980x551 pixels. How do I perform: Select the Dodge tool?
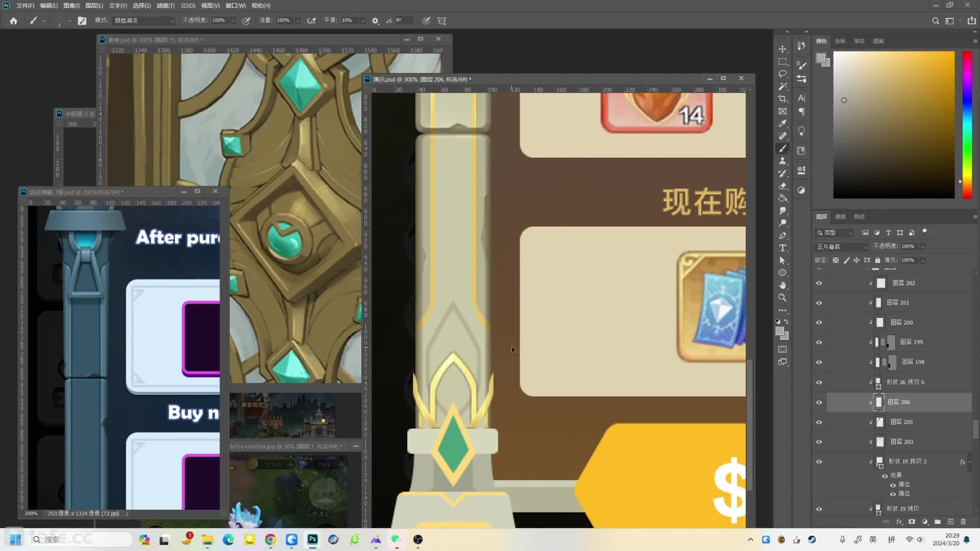tap(782, 223)
